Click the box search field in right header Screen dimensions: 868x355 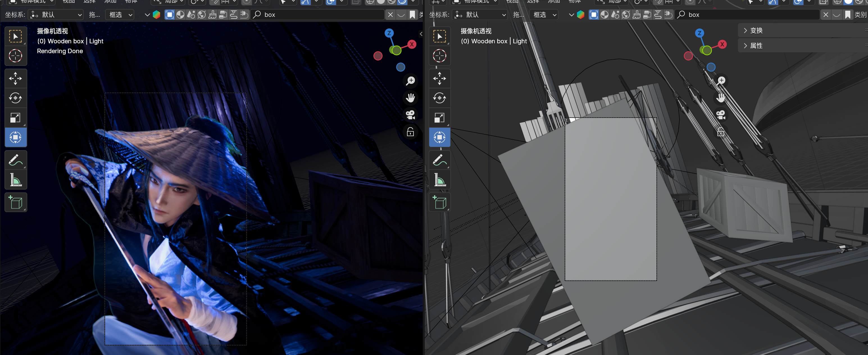[x=748, y=15]
